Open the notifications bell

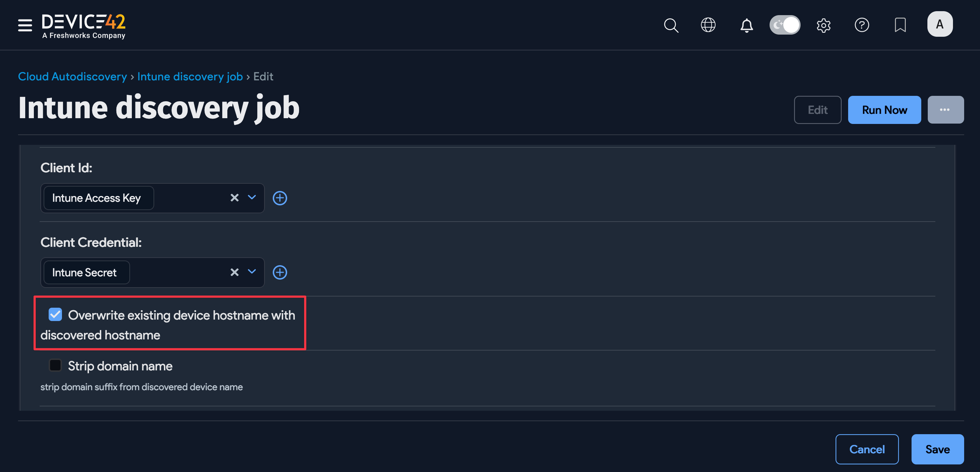tap(747, 25)
